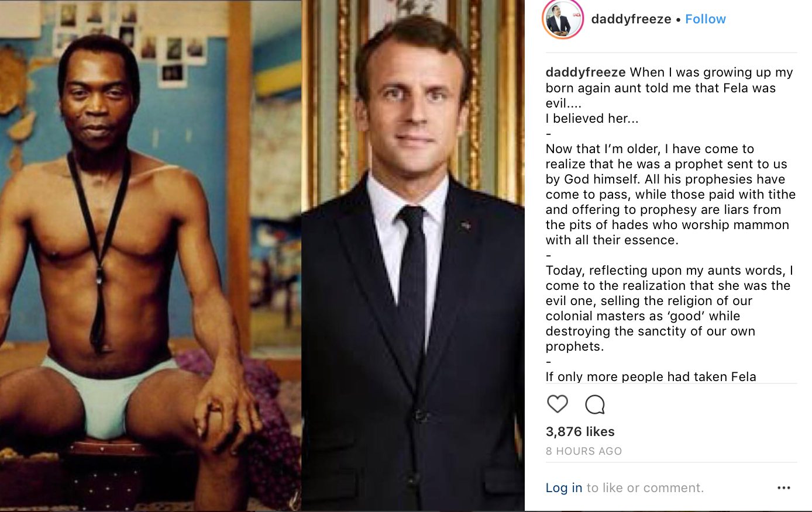Click the "to like or comment" text
Image resolution: width=812 pixels, height=512 pixels.
(x=645, y=487)
